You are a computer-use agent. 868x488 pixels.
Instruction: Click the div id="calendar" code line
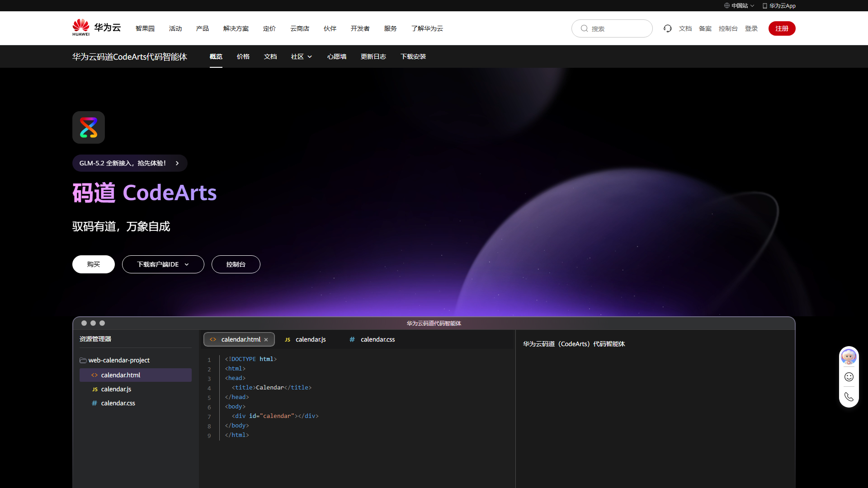(x=275, y=416)
